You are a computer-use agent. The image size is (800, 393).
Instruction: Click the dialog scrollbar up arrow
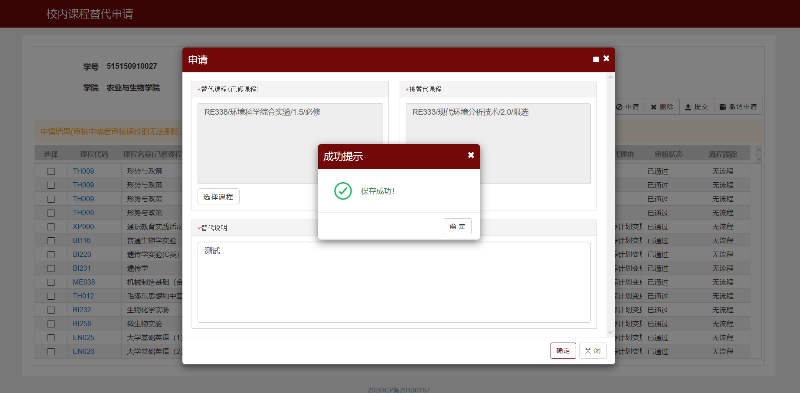point(610,78)
